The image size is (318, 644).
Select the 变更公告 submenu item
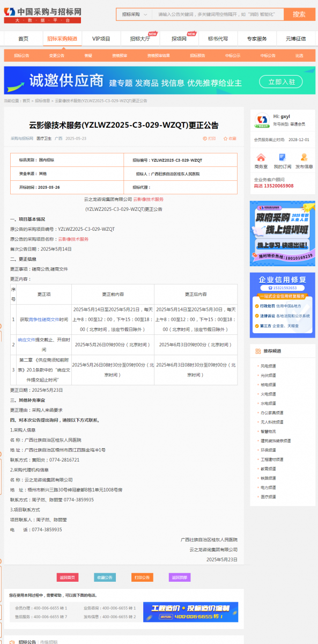point(57,55)
